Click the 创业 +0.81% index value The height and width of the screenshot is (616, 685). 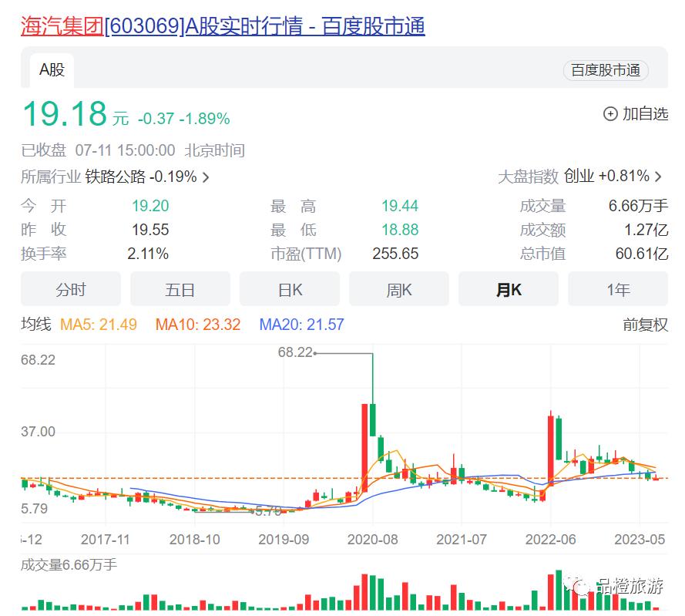pos(606,177)
